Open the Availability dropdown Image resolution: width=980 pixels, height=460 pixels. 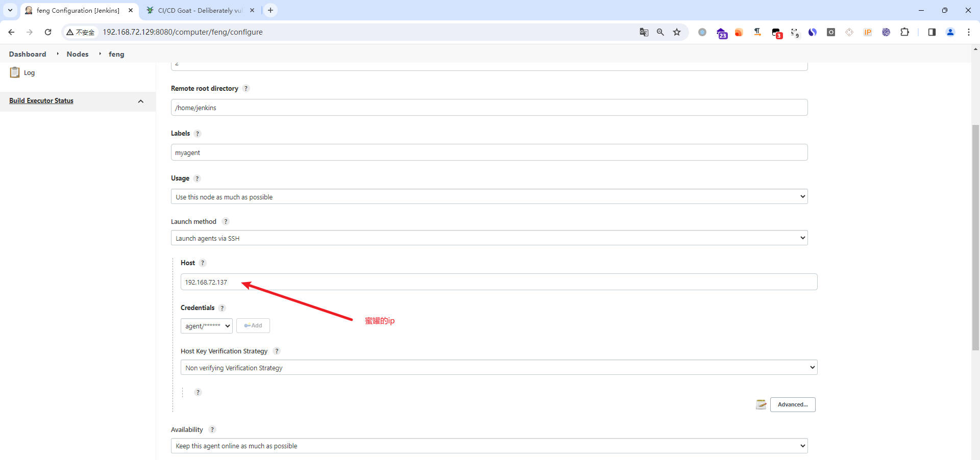click(x=489, y=446)
